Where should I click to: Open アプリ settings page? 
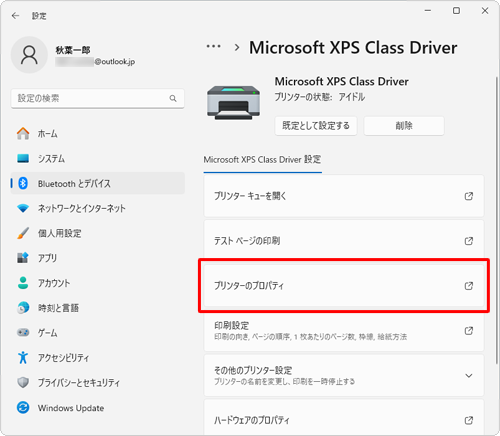pos(98,258)
